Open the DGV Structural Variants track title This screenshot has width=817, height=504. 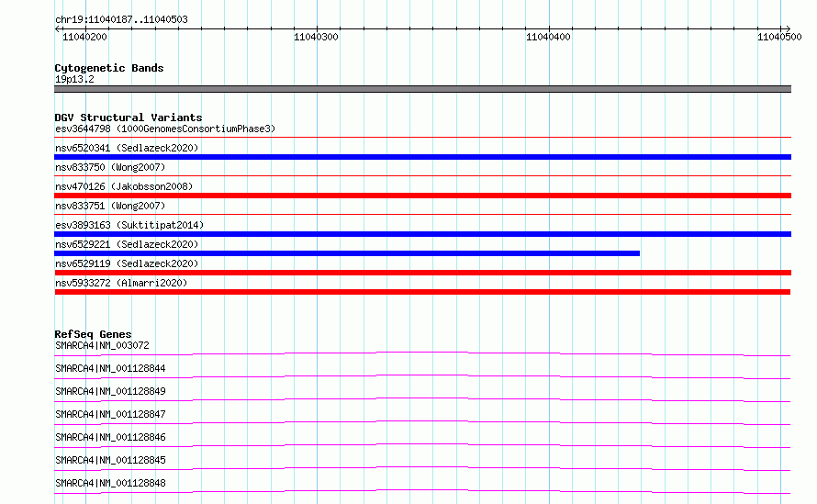(x=129, y=118)
